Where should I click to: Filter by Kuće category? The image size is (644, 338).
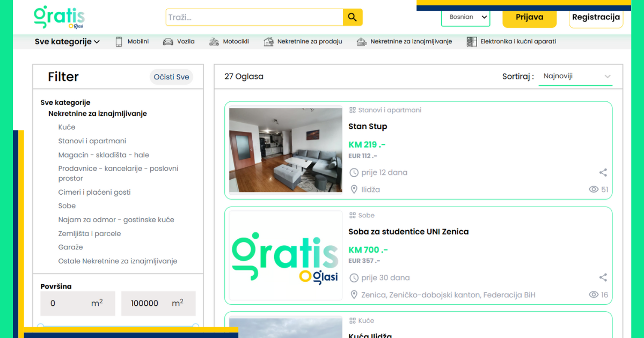click(x=67, y=127)
